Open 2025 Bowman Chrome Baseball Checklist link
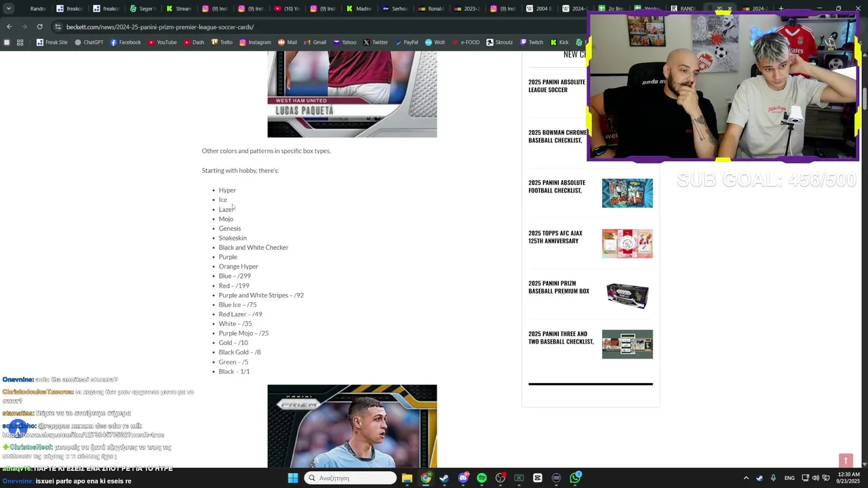Viewport: 868px width, 488px height. coord(557,136)
